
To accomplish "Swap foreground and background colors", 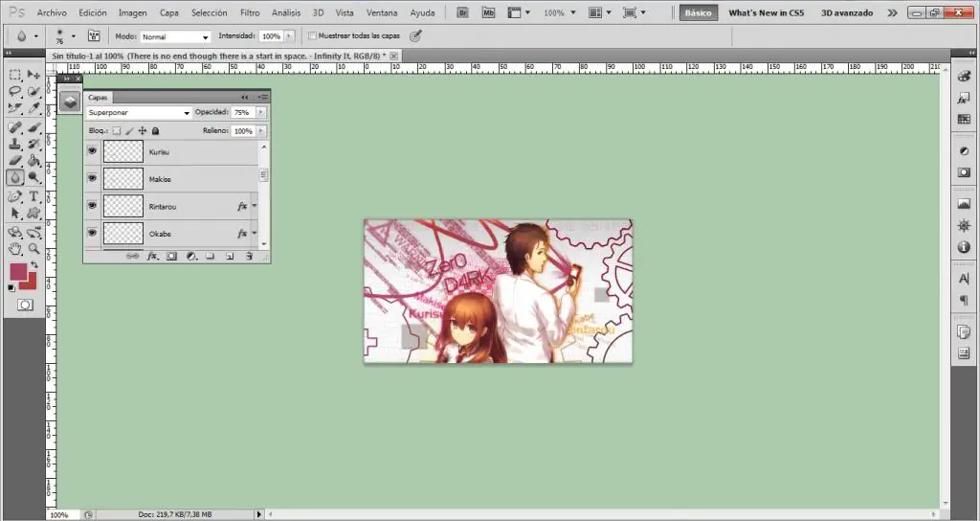I will tap(34, 265).
